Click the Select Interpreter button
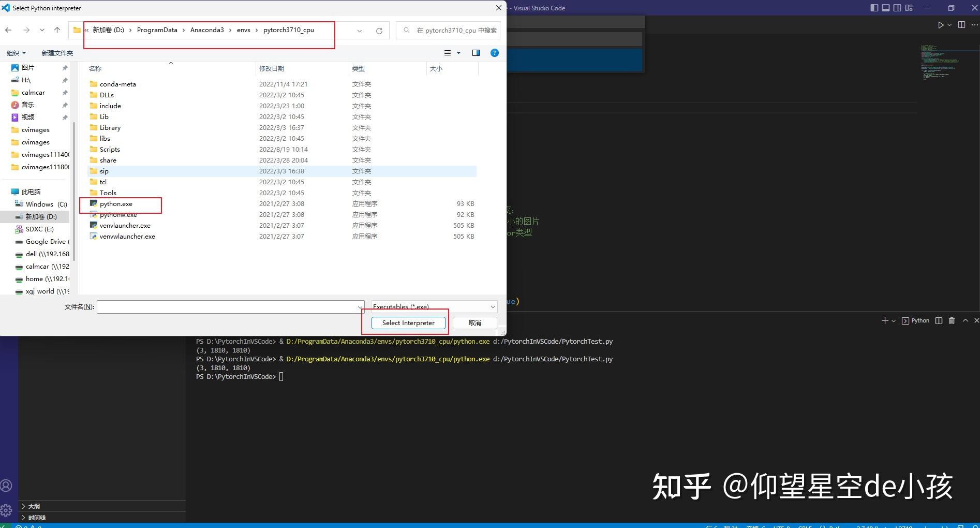Viewport: 980px width, 528px height. coord(408,322)
